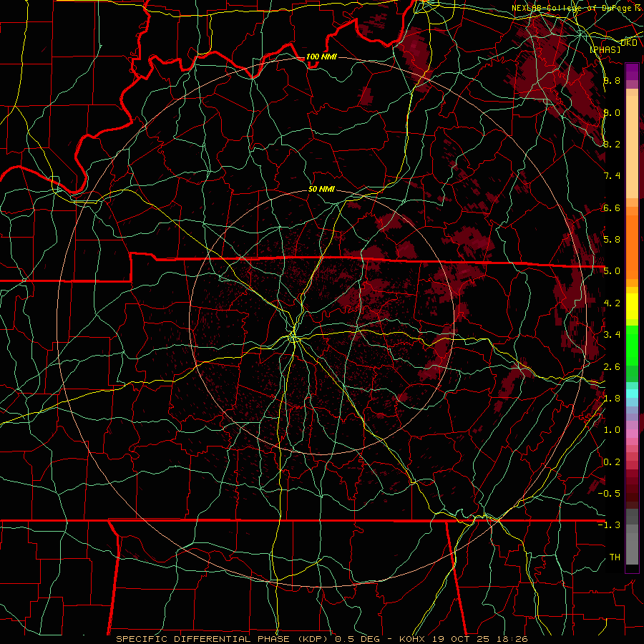644x644 pixels.
Task: Click the pink segment of color bar
Action: point(632,433)
